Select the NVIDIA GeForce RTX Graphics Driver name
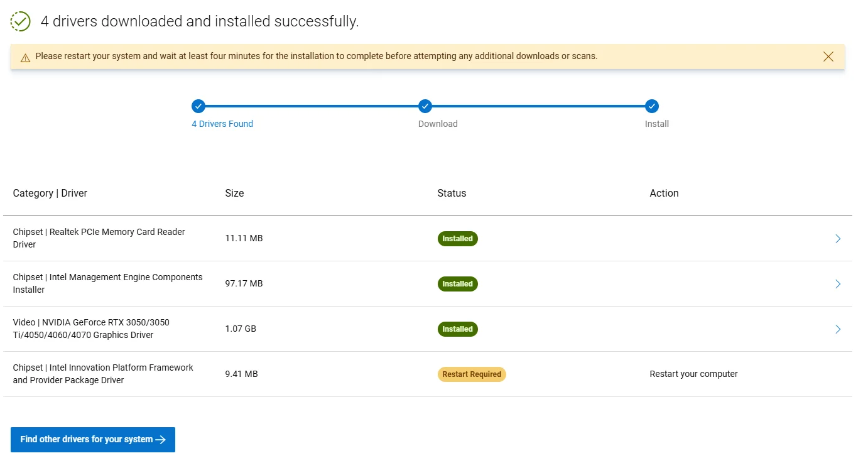 coord(91,329)
